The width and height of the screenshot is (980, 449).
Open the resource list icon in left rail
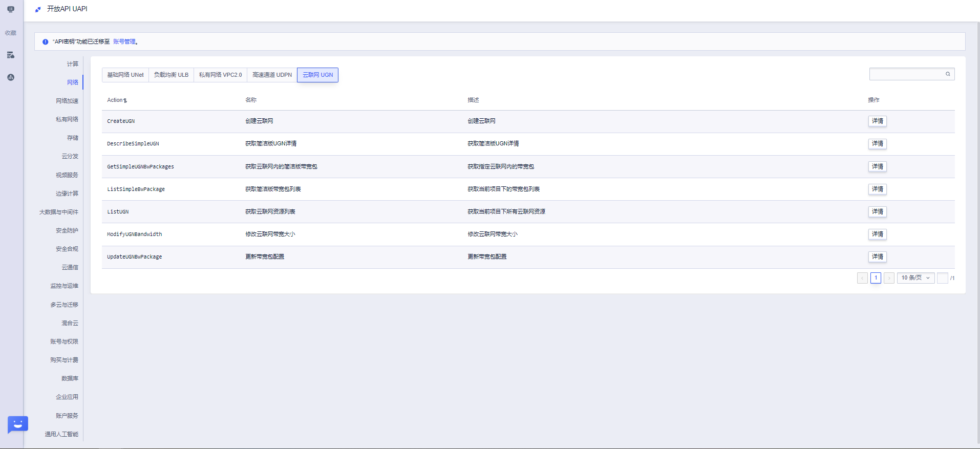[x=11, y=55]
